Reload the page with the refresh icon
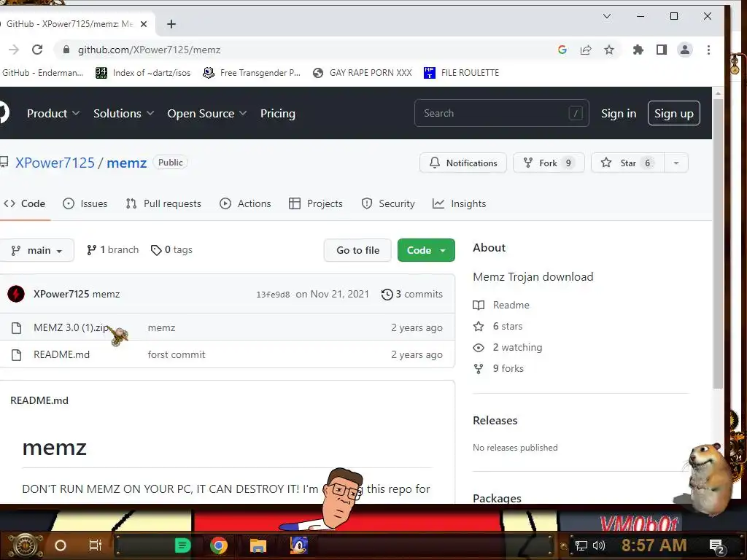The height and width of the screenshot is (560, 747). [37, 50]
